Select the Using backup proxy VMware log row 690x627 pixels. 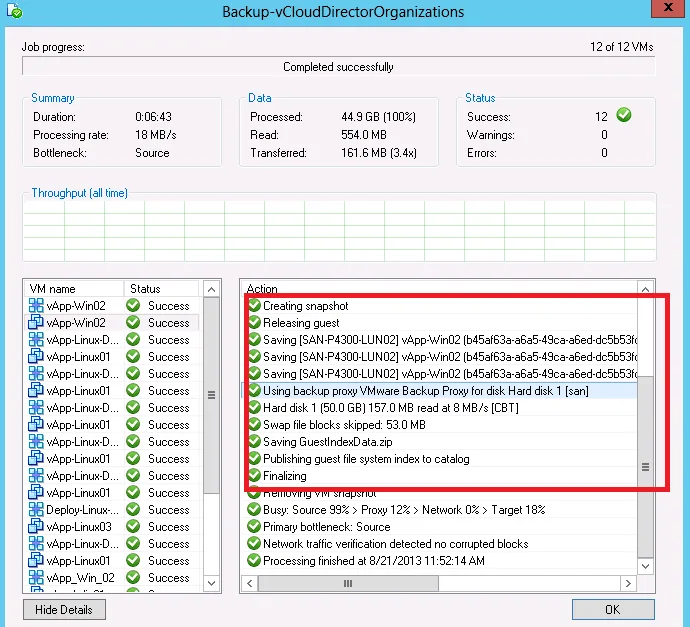click(x=440, y=391)
